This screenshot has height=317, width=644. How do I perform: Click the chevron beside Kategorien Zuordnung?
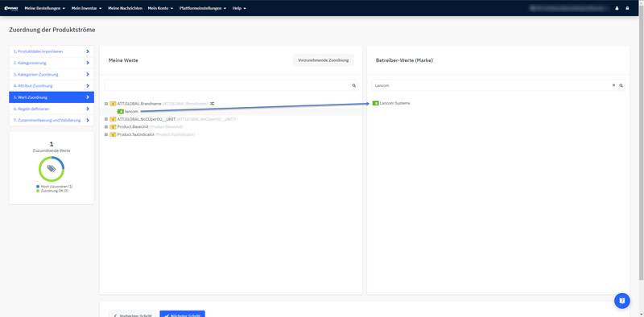coord(88,74)
